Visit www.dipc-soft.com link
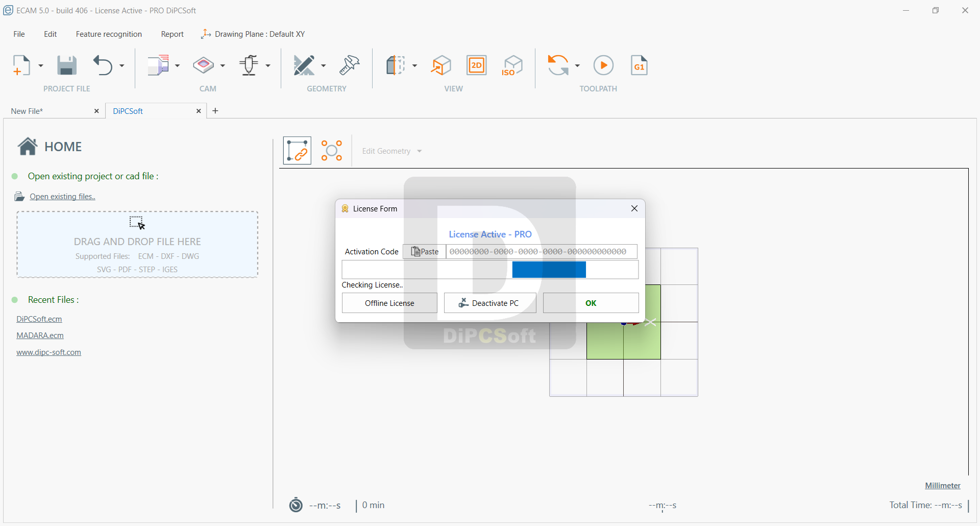 pyautogui.click(x=48, y=352)
